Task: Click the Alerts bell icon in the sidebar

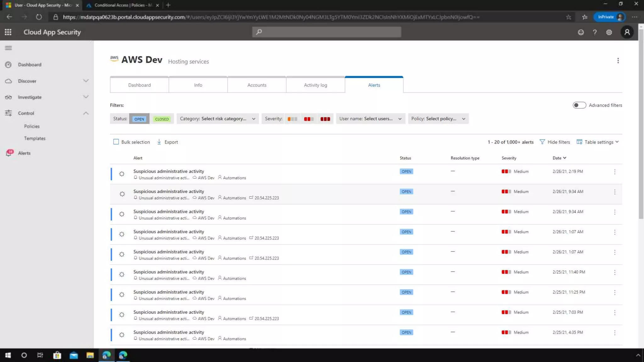Action: (9, 153)
